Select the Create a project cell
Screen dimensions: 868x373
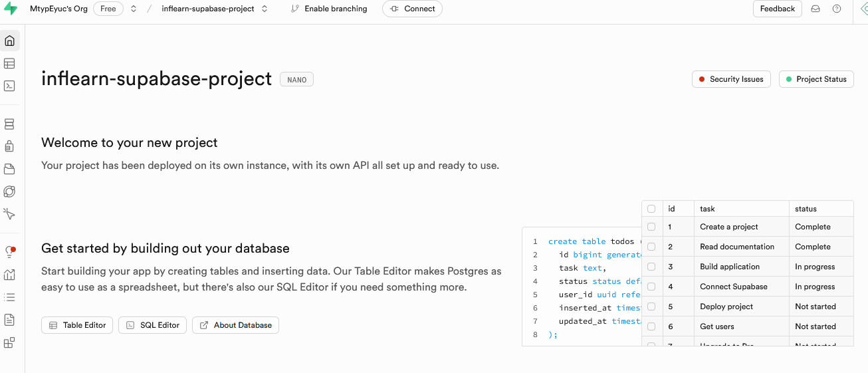[742, 227]
